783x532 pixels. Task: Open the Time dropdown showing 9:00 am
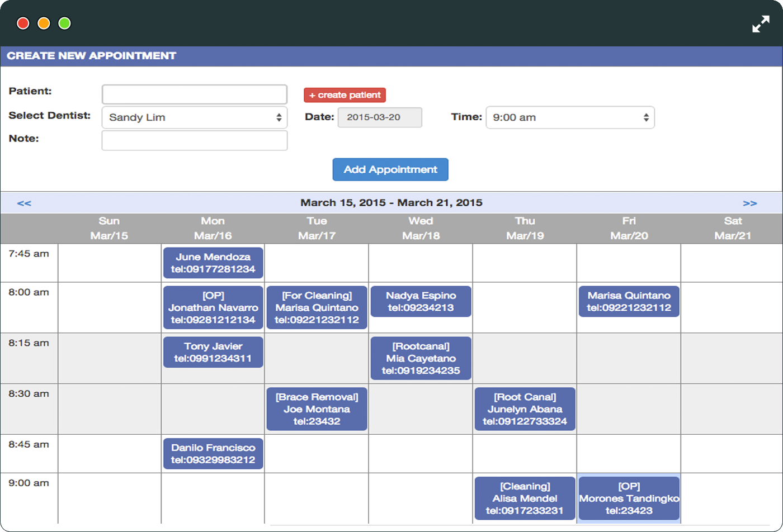pyautogui.click(x=570, y=117)
